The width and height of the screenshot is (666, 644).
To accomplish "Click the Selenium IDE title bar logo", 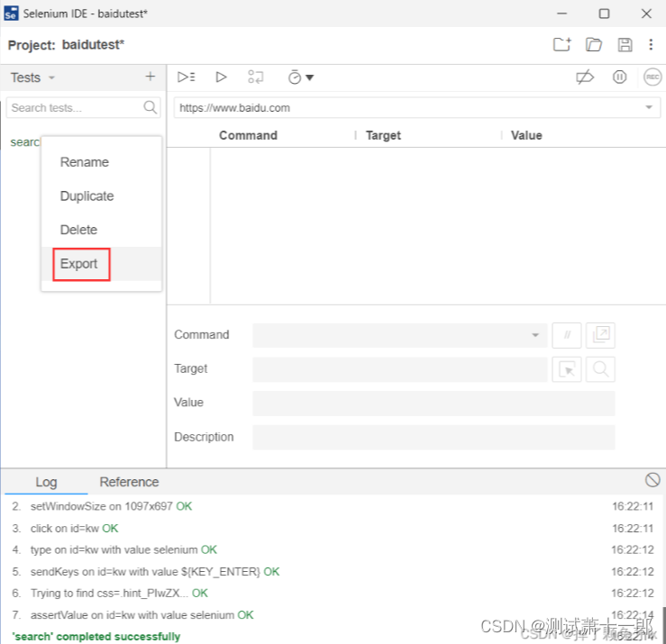I will tap(11, 14).
